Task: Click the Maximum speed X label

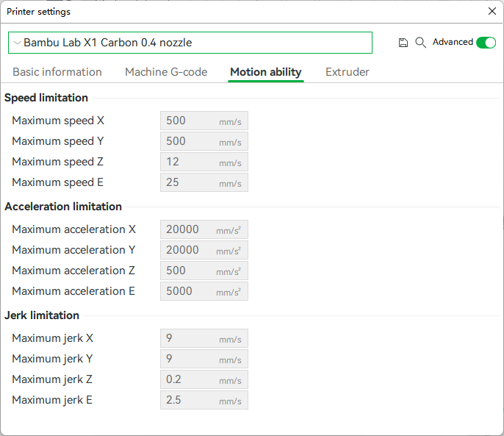Action: [x=58, y=121]
